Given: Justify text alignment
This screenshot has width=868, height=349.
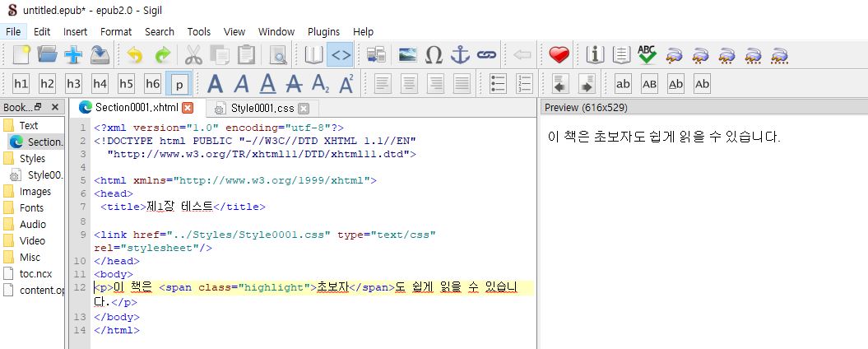Looking at the screenshot, I should coord(462,84).
